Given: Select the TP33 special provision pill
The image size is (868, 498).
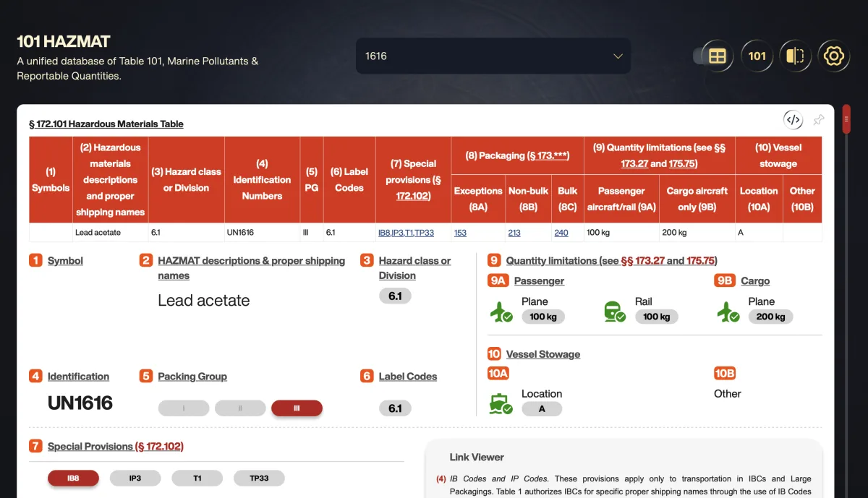Looking at the screenshot, I should (x=259, y=478).
